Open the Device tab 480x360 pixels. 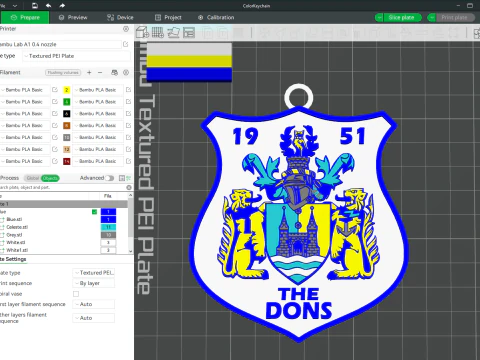pos(120,17)
